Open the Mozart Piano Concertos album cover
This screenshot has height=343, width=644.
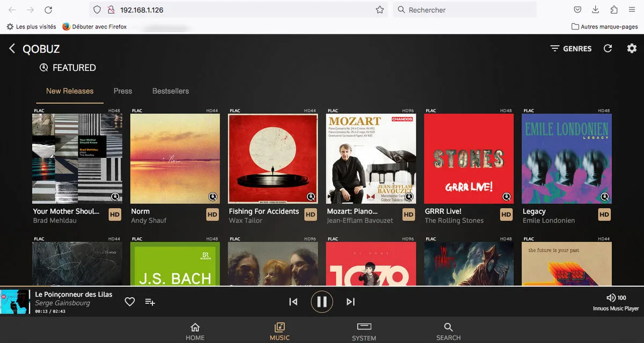tap(371, 158)
